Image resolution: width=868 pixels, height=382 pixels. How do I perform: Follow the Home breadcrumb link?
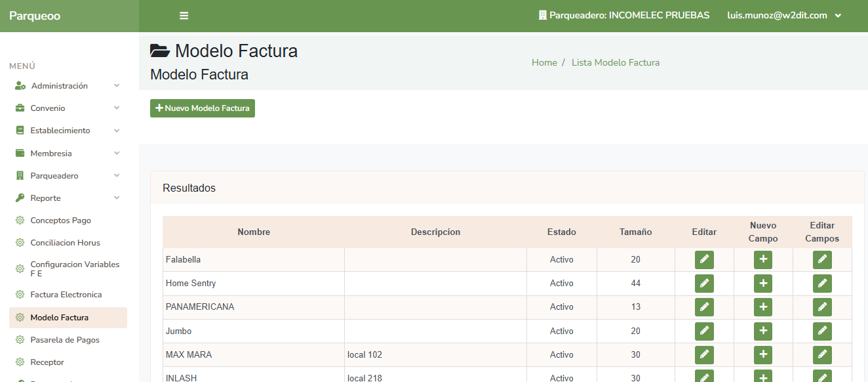pos(544,63)
